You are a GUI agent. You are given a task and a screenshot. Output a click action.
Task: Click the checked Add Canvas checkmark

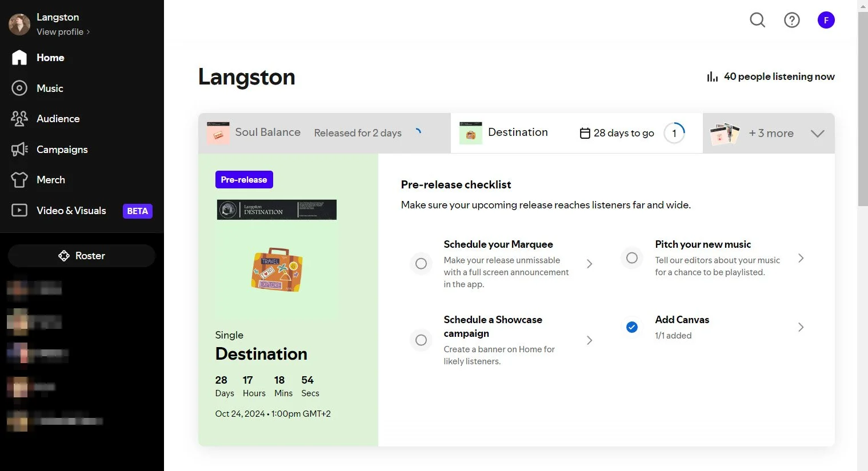tap(632, 327)
